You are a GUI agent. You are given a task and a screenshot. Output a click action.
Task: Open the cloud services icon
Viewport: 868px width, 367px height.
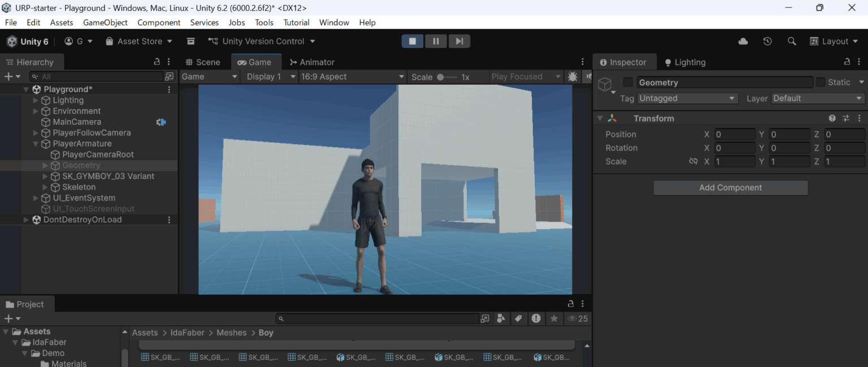coord(743,41)
